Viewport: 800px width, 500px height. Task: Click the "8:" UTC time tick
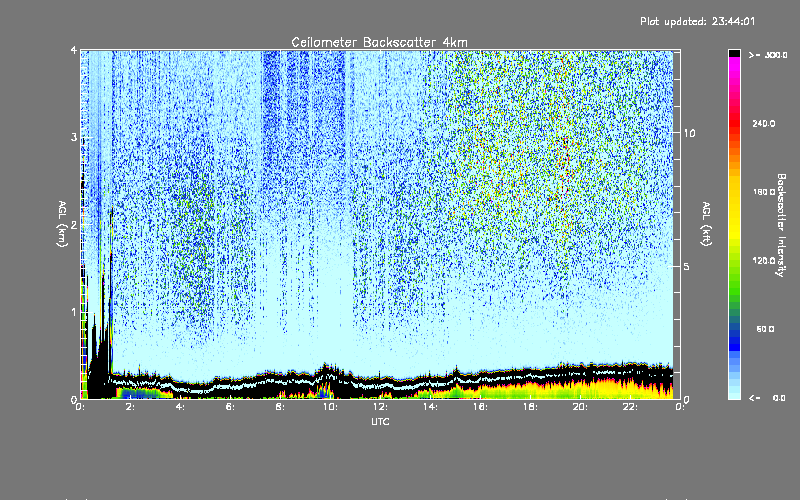[x=281, y=407]
